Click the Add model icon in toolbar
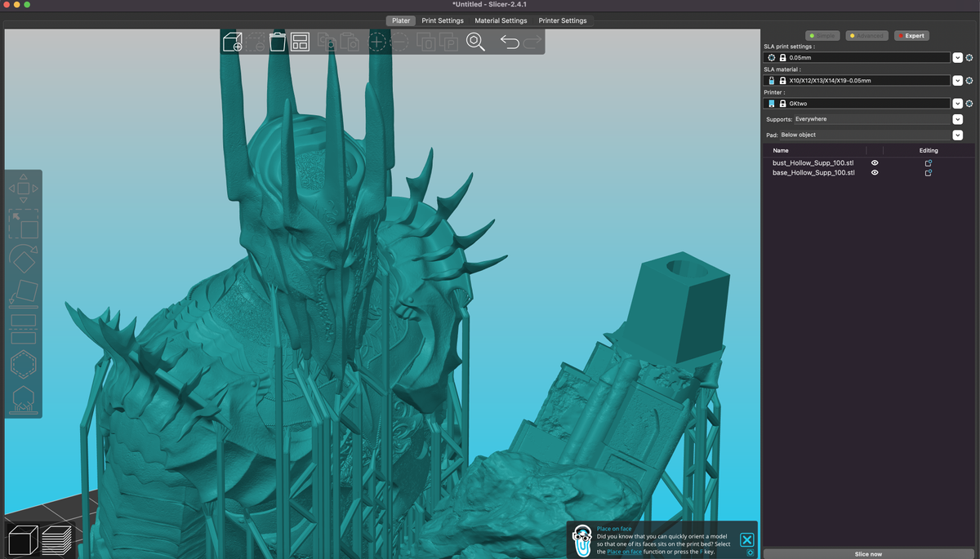Screen dimensions: 980x559 click(233, 42)
